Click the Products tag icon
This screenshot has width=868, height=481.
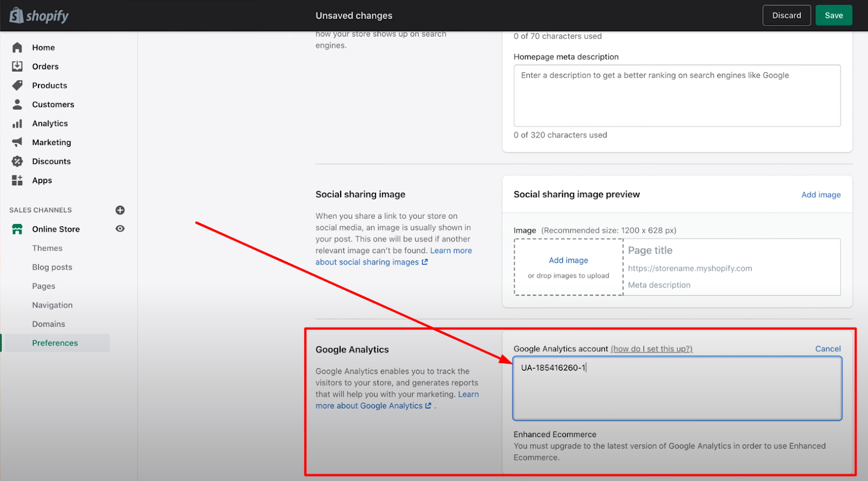(17, 85)
